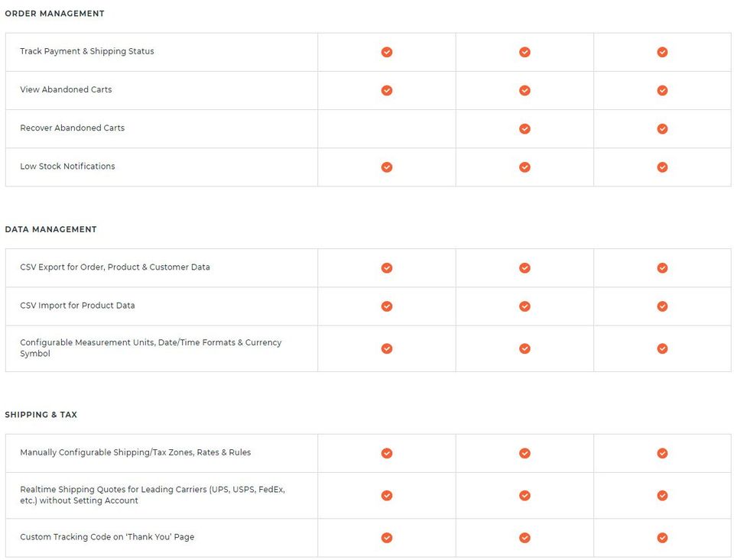Select the Shipping & Tax section heading

tap(41, 415)
